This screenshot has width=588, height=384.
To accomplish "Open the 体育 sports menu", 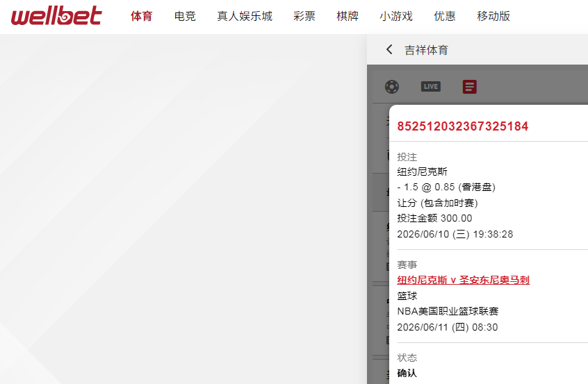I will 141,16.
